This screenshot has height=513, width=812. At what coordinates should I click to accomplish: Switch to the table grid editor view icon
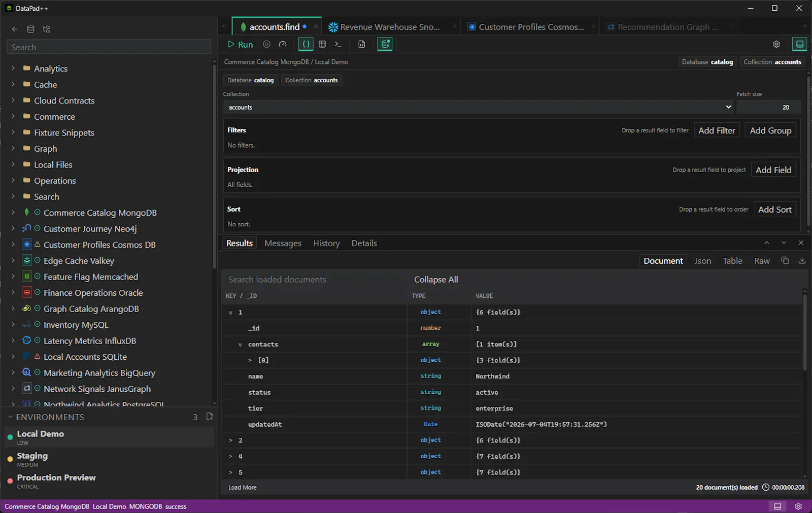coord(322,44)
